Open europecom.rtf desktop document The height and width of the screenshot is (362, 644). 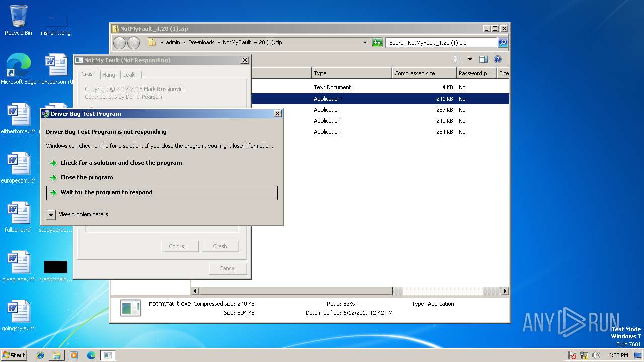[18, 168]
